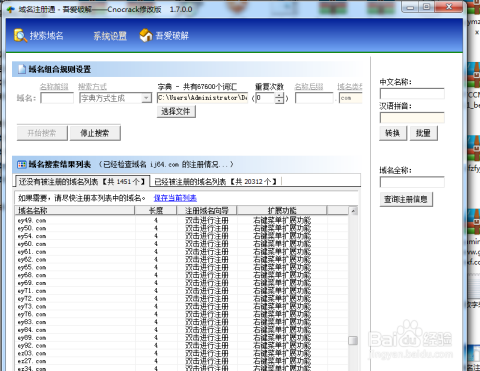Select the ey61.com row

point(181,252)
